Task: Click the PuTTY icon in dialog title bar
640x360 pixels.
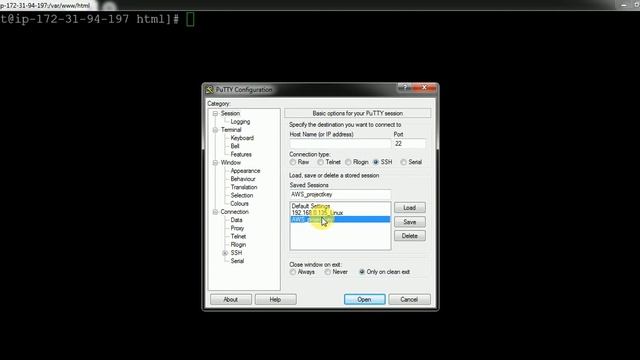Action: click(210, 90)
